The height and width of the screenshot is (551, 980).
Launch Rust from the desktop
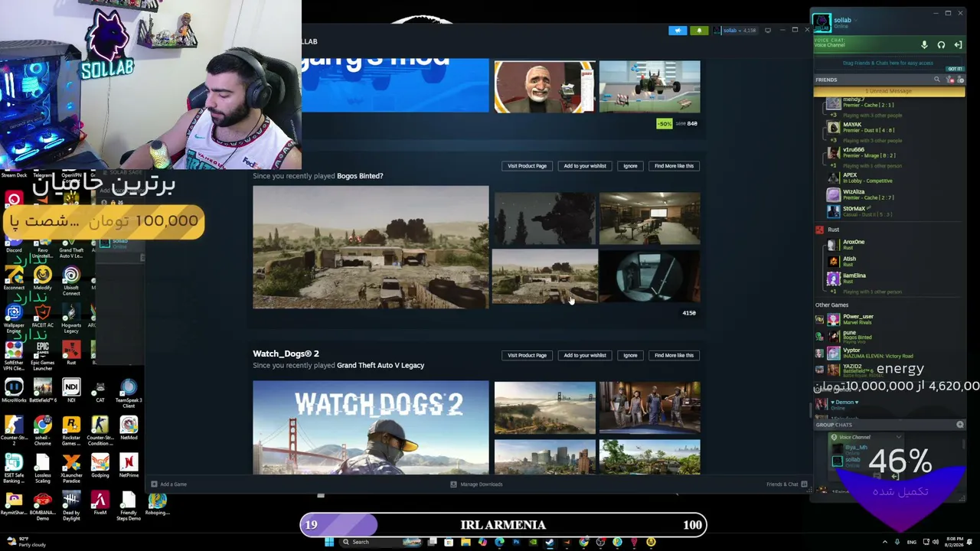[x=71, y=354]
